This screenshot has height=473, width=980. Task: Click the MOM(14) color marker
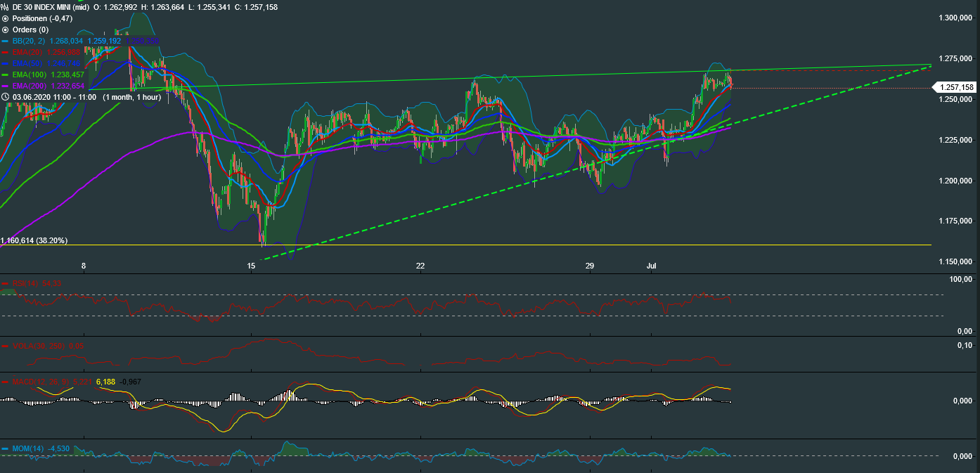[x=4, y=448]
